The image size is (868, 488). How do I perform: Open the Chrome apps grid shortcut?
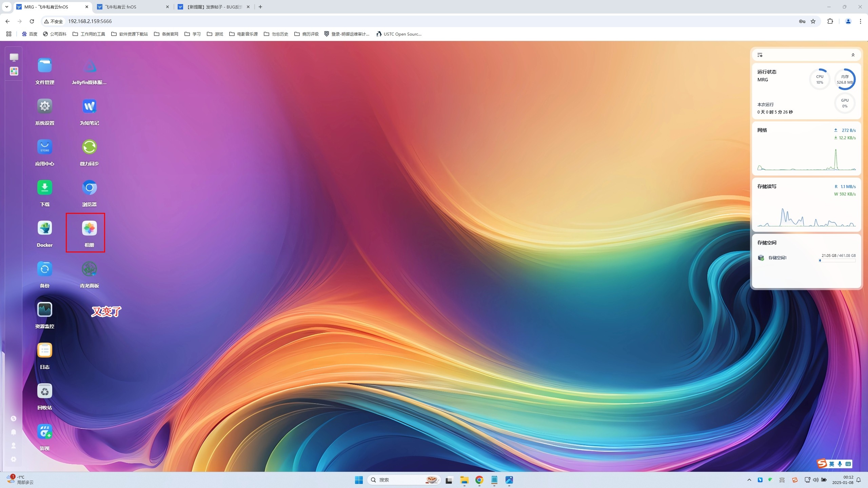(x=9, y=34)
